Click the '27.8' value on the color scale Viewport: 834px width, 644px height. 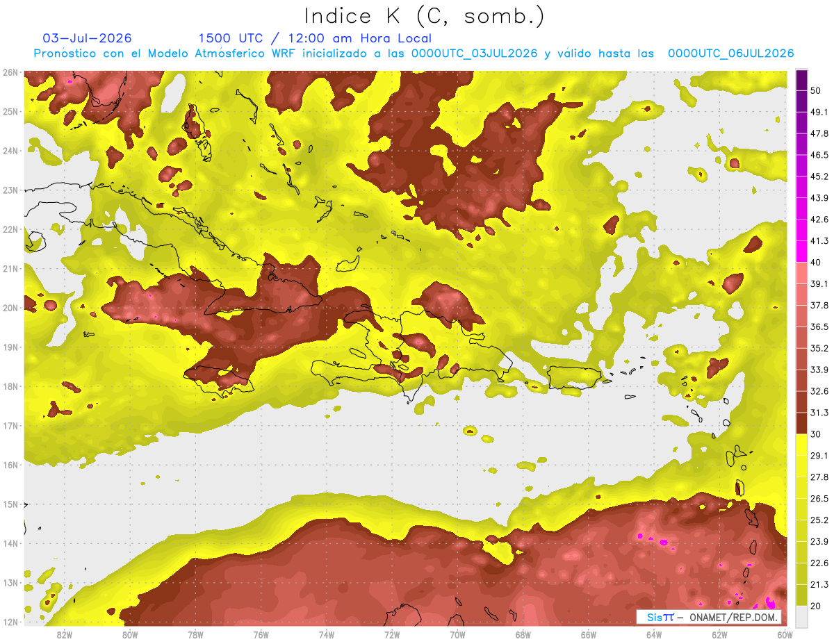pos(819,477)
